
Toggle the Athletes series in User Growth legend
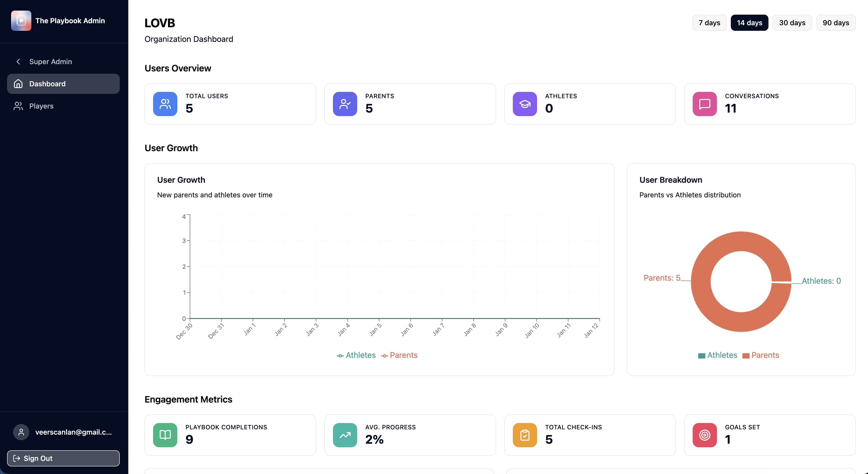pos(356,355)
